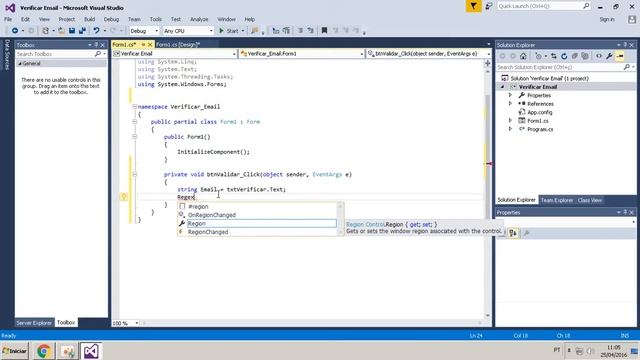Click the New Project toolbar icon
The height and width of the screenshot is (360, 640).
[x=46, y=31]
